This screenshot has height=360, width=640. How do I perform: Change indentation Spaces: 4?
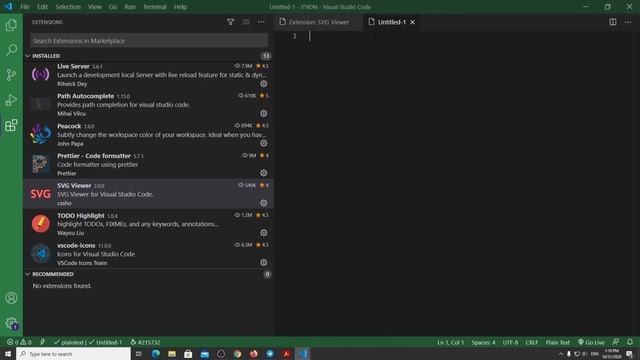(483, 342)
